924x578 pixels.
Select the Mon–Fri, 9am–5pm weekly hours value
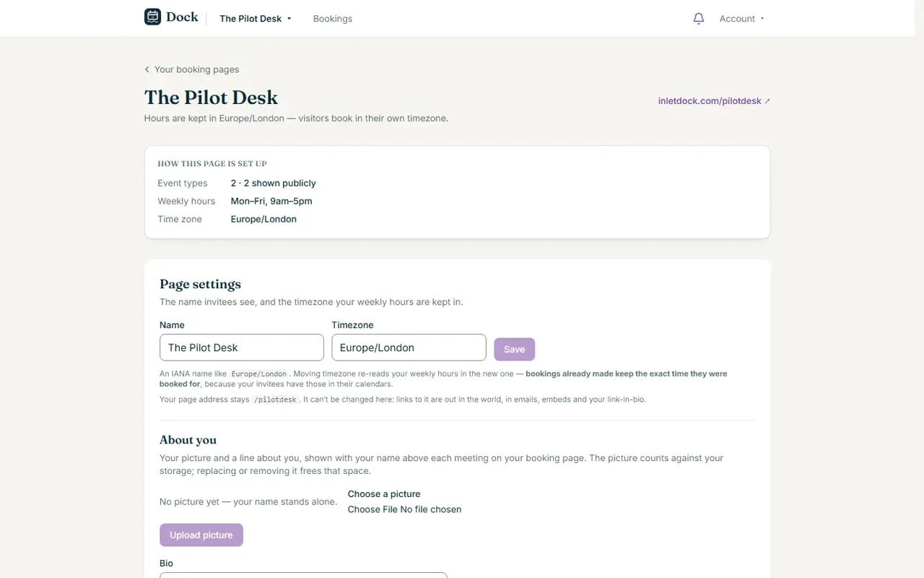[x=271, y=201]
